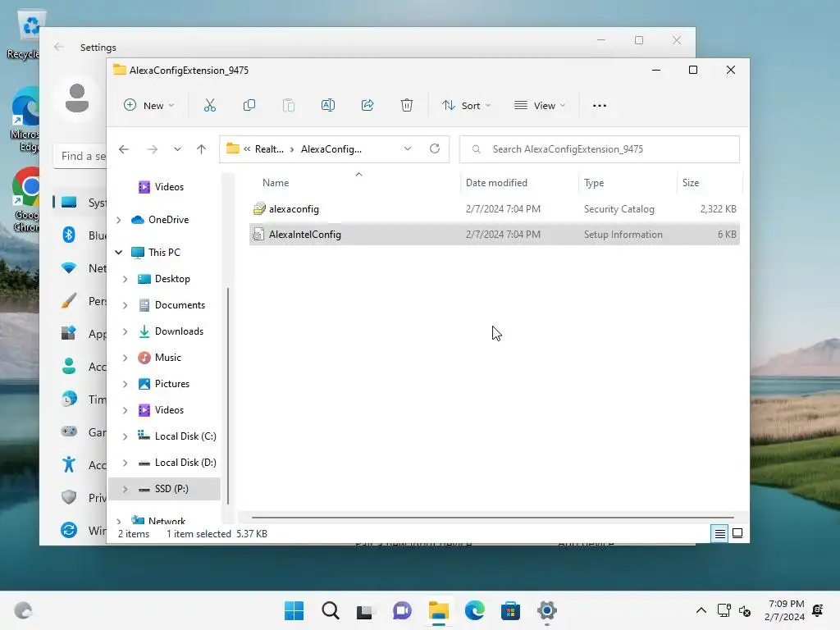Select Local Disk (D:) in navigation pane
Image resolution: width=840 pixels, height=630 pixels.
185,463
